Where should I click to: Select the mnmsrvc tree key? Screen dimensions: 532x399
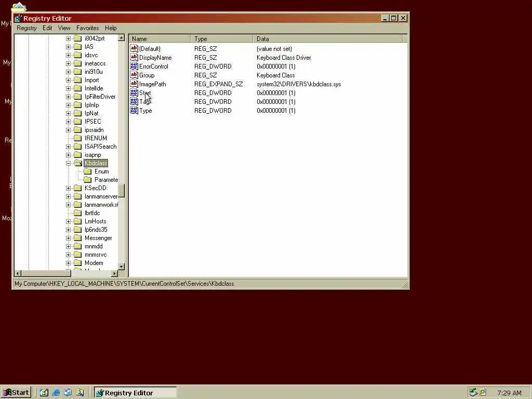pos(96,255)
